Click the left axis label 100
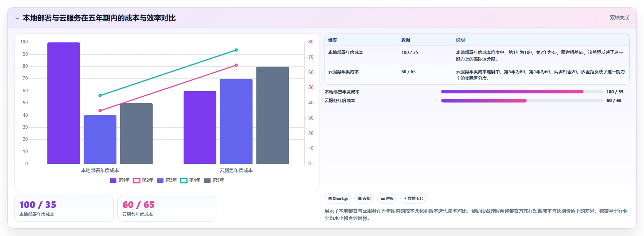Image resolution: width=644 pixels, height=236 pixels. [24, 42]
